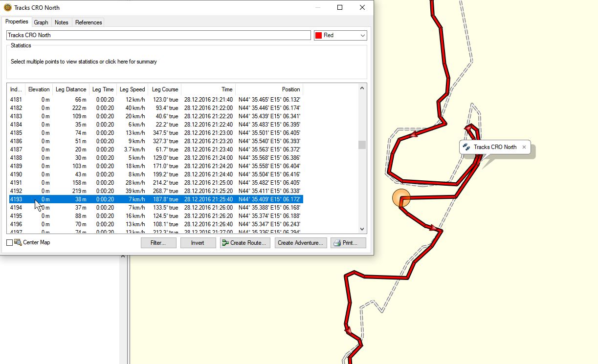Click the orange highlighted track point on map
598x364 pixels.
coord(401,198)
